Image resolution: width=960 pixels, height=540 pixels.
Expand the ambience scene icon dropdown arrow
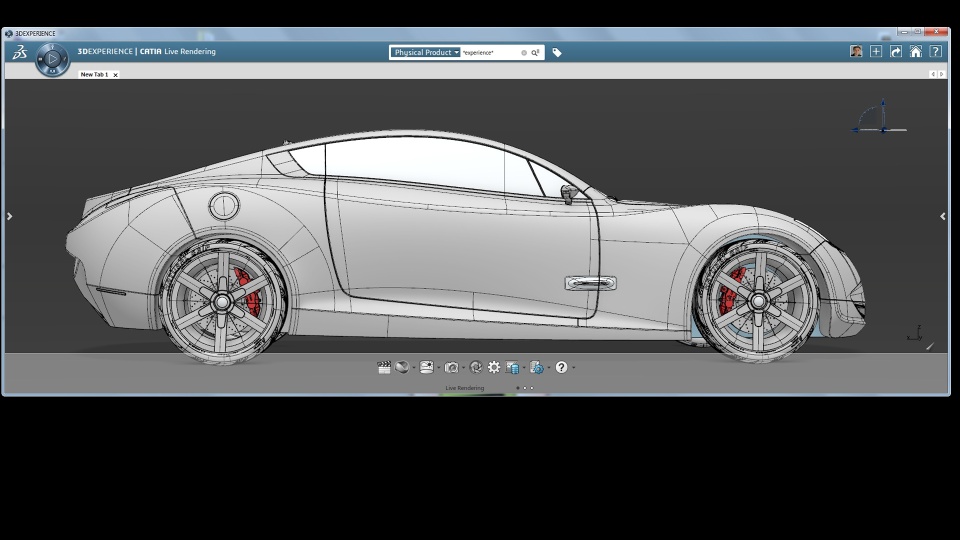438,368
